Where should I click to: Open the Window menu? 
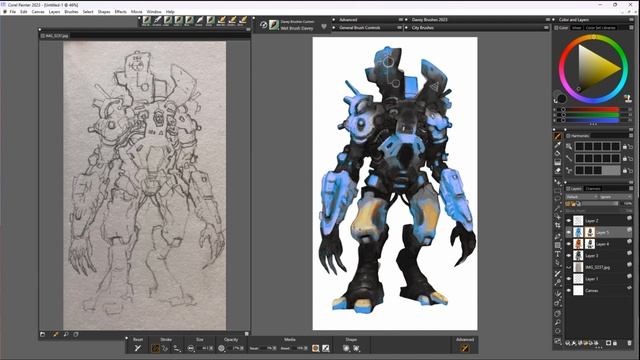click(x=154, y=12)
